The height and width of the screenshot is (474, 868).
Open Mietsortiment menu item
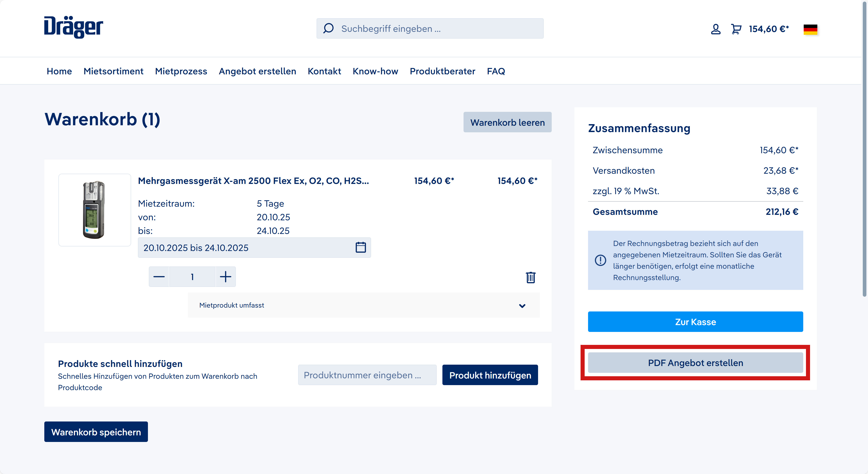[113, 71]
